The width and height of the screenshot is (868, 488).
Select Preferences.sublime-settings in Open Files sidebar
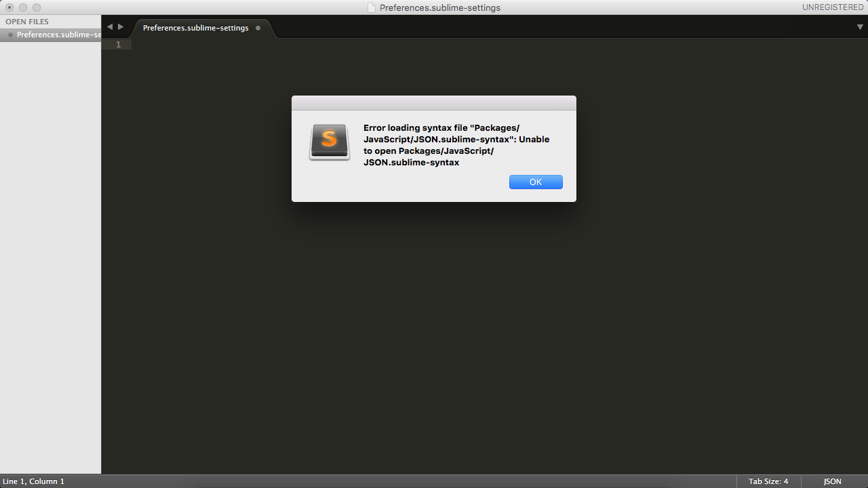(58, 35)
